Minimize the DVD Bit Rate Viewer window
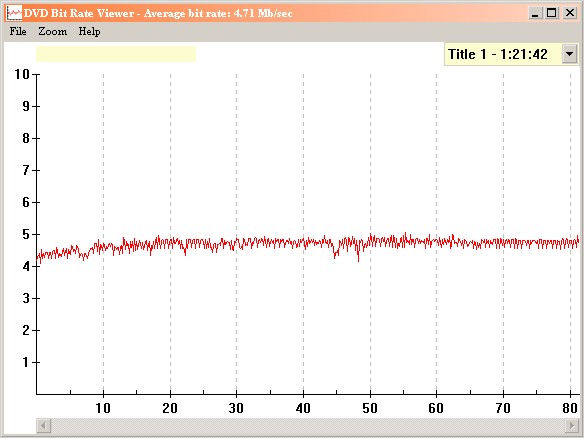This screenshot has width=584, height=438. click(x=536, y=13)
